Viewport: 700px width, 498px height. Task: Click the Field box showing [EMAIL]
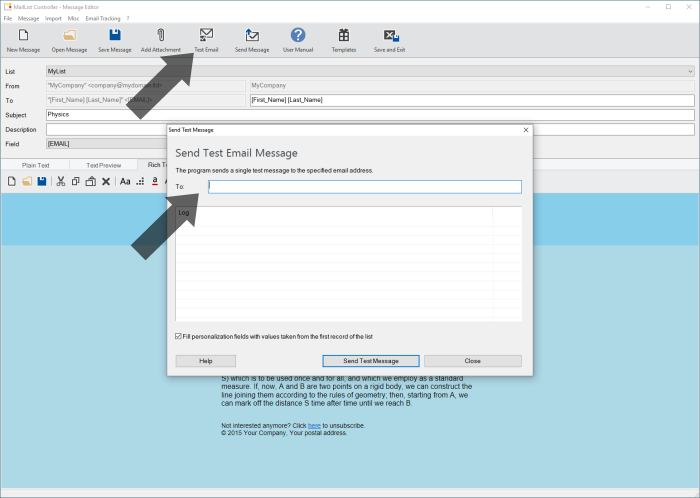[x=106, y=144]
